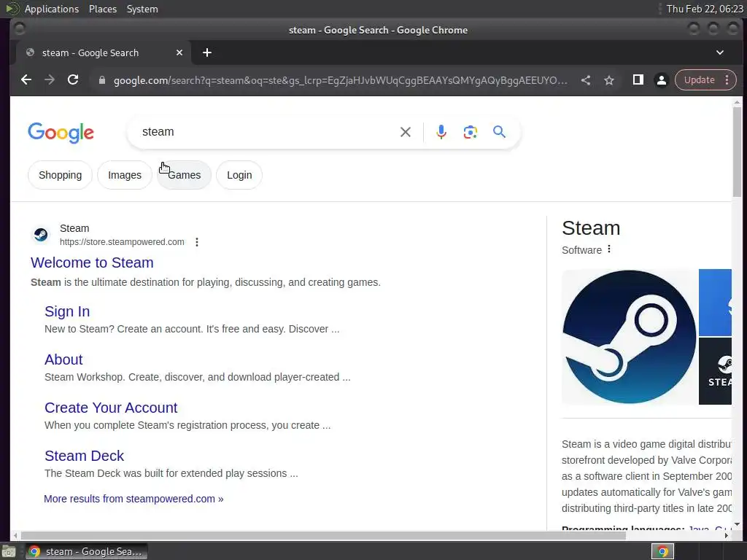The height and width of the screenshot is (560, 747).
Task: Open the System menu
Action: [142, 9]
